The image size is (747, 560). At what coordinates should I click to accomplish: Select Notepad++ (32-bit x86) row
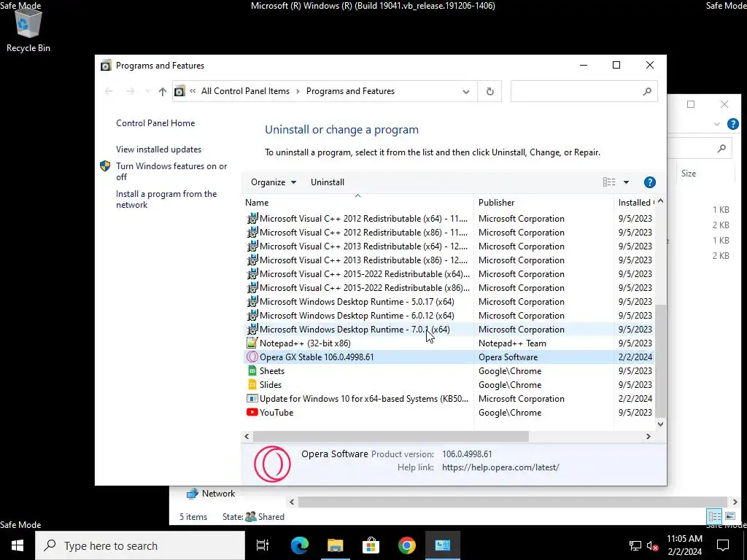[449, 343]
